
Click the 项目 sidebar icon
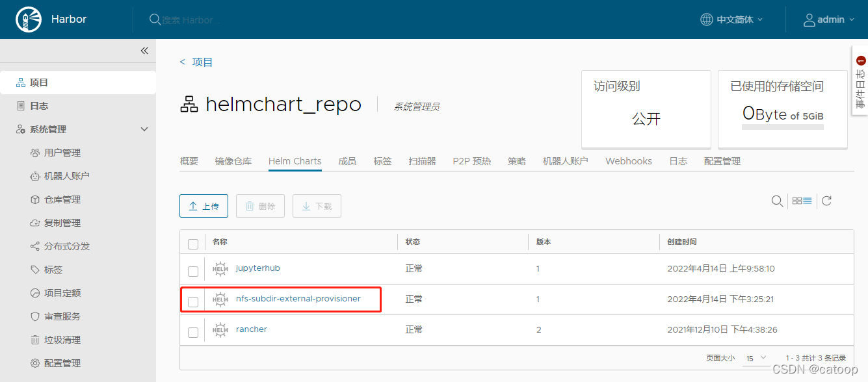[x=21, y=83]
